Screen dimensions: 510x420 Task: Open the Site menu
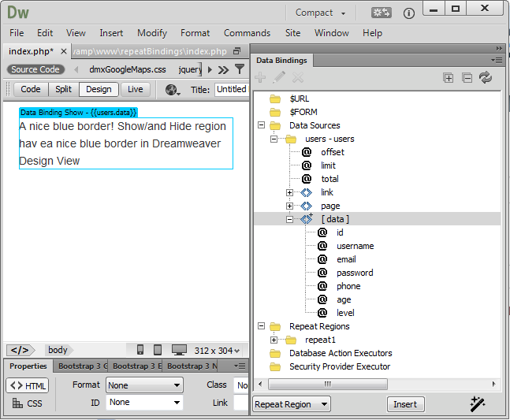tap(292, 33)
